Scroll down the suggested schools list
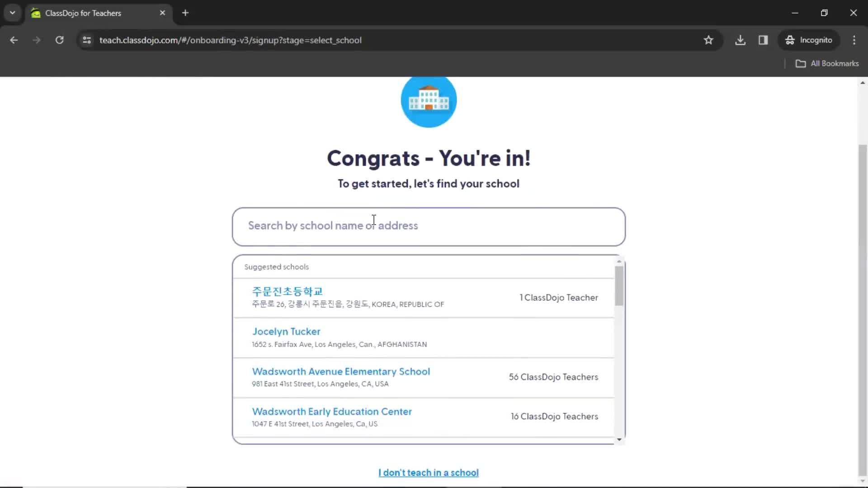 coord(618,440)
